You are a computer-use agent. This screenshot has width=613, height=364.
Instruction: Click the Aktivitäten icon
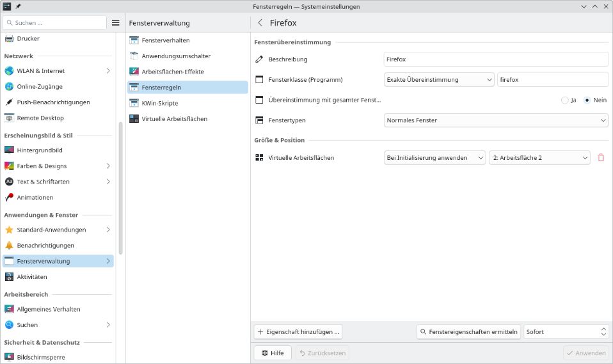(9, 277)
